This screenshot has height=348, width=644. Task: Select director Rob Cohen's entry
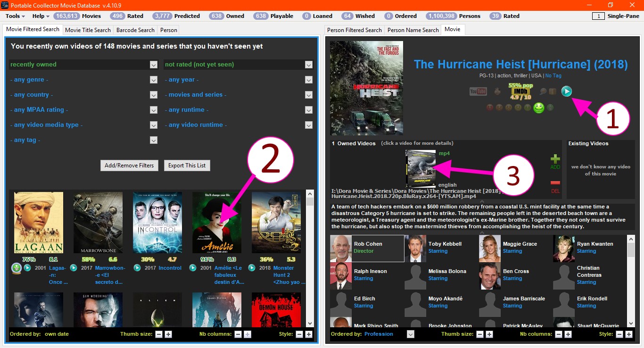pos(367,248)
